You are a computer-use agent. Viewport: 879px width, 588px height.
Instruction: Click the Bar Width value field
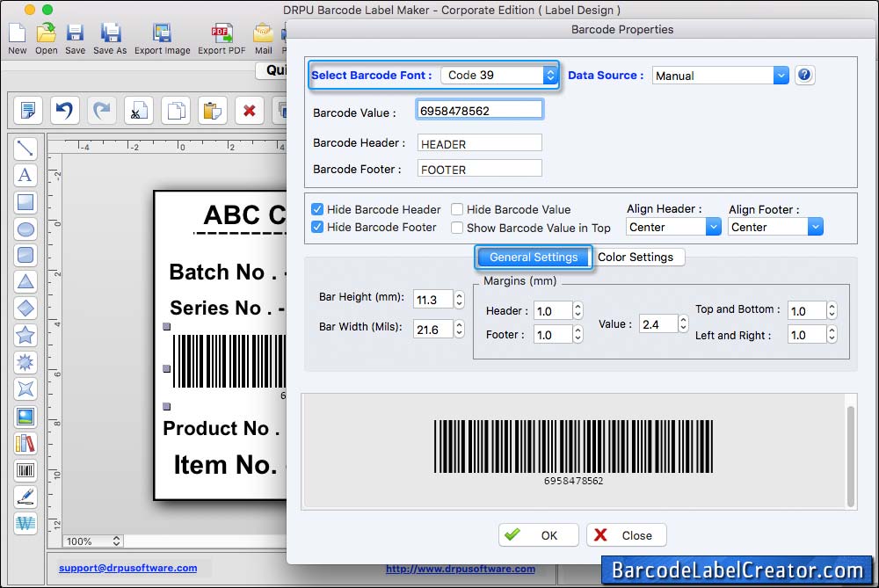[432, 329]
